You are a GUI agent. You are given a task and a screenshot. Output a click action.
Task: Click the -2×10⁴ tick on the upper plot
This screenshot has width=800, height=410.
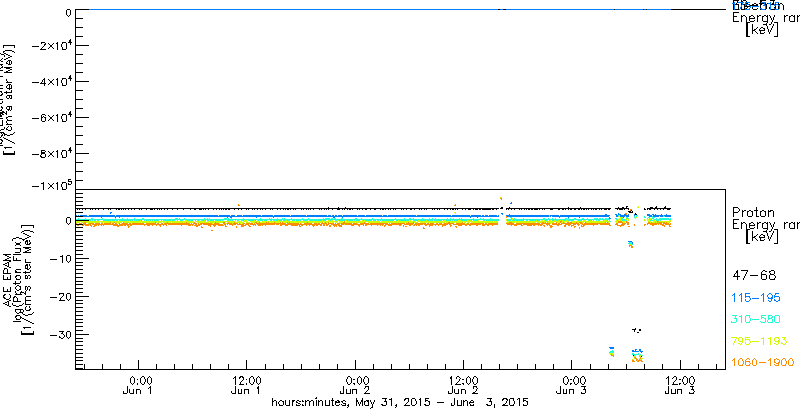click(51, 45)
